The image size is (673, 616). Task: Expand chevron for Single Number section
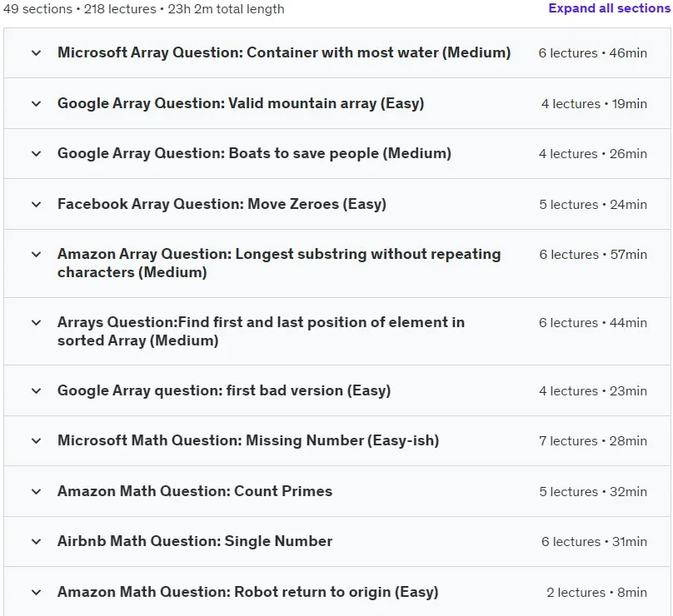point(37,541)
